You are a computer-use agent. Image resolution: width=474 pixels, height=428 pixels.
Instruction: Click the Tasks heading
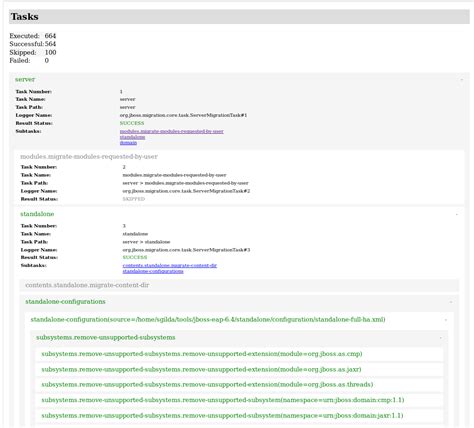[25, 17]
